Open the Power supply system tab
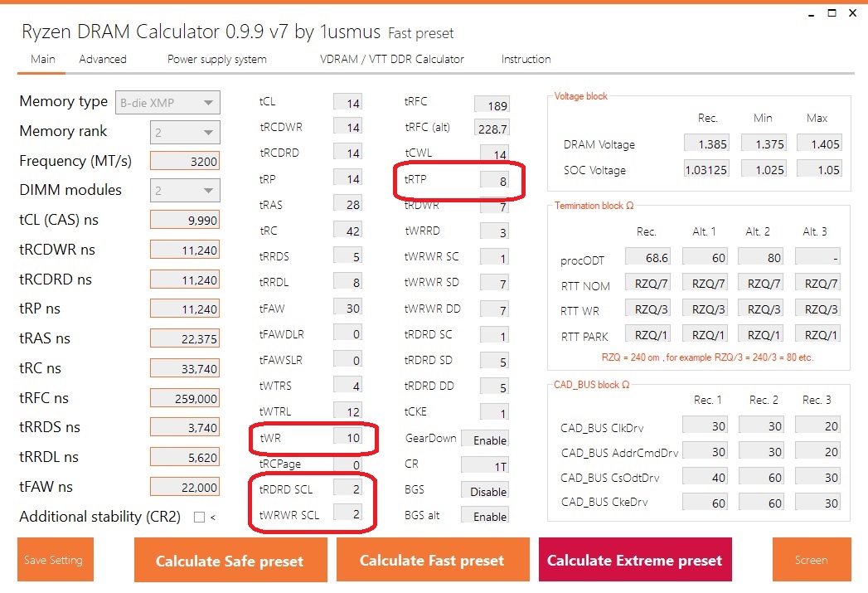This screenshot has height=593, width=868. pyautogui.click(x=217, y=60)
